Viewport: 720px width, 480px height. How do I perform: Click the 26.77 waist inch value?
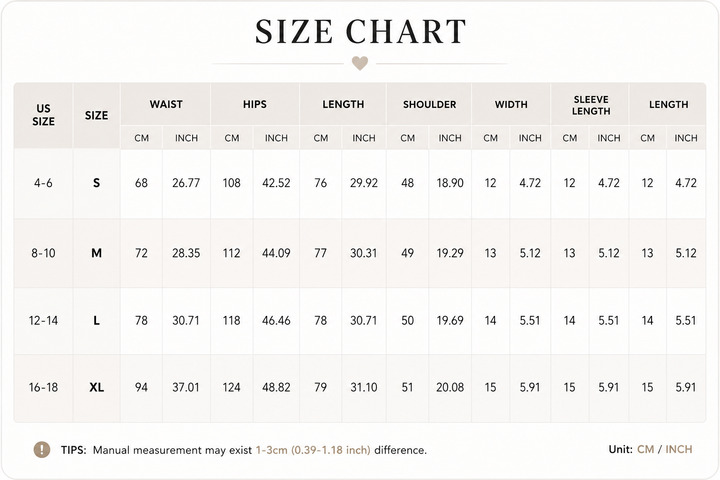coord(186,183)
